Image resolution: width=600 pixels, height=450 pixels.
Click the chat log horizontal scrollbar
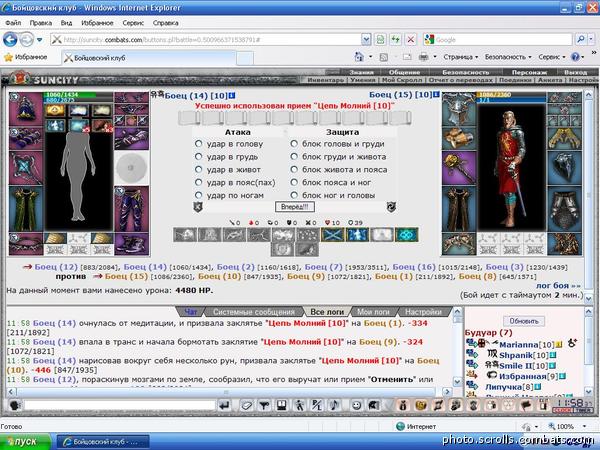(x=226, y=391)
